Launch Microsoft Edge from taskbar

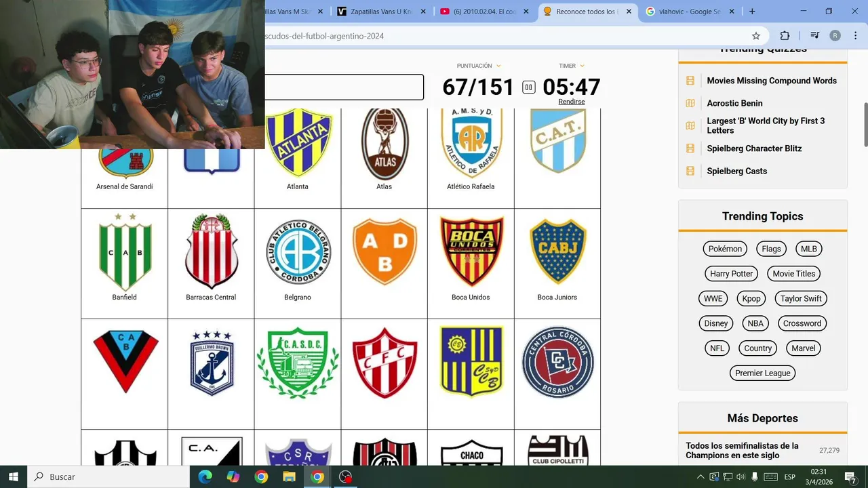pos(205,476)
